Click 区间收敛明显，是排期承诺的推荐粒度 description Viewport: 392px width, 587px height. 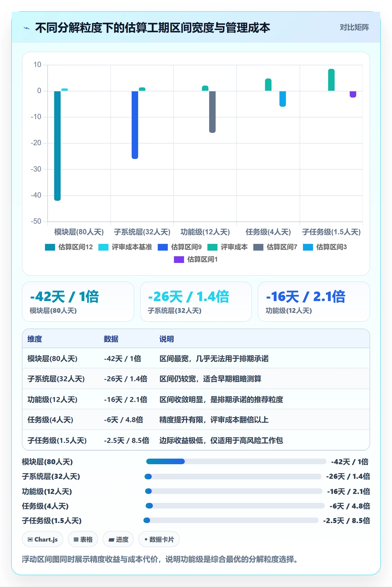coord(221,399)
